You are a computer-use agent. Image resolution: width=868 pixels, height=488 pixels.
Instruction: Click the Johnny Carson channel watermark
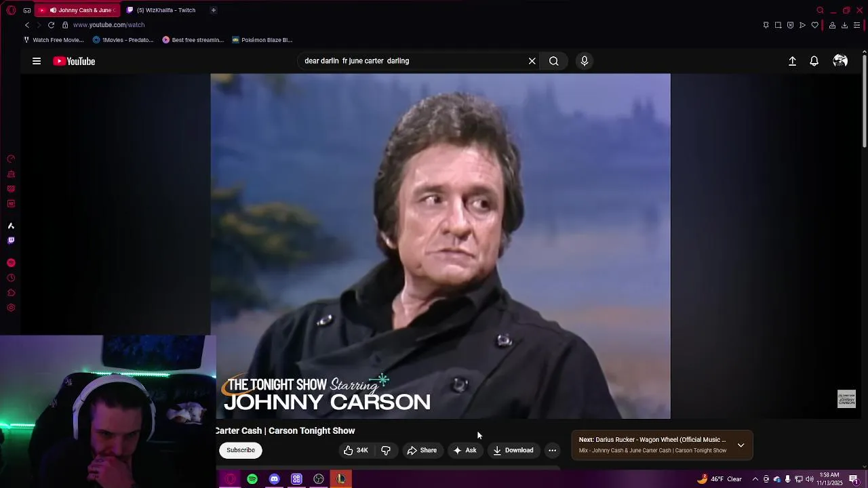pyautogui.click(x=846, y=399)
